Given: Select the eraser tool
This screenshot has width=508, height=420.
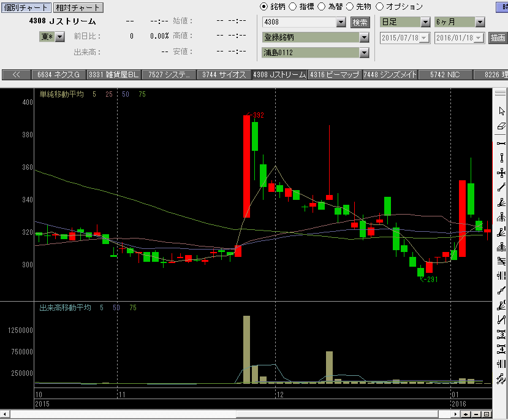Looking at the screenshot, I should (501, 126).
